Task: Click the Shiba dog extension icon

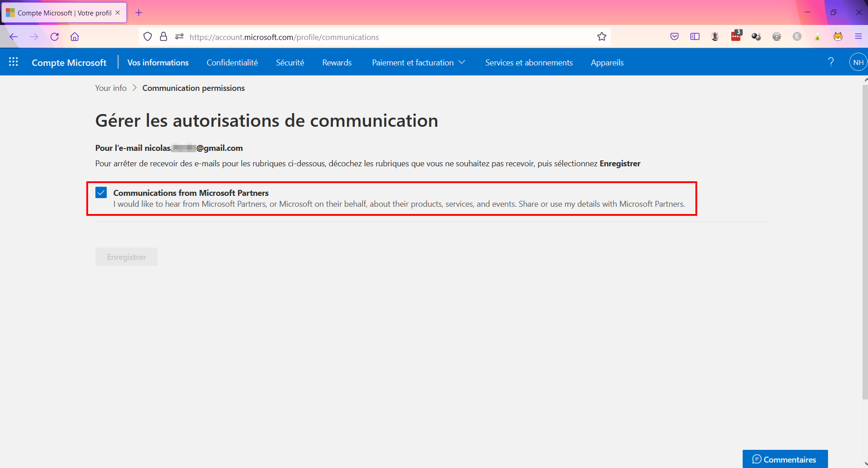Action: coord(838,37)
